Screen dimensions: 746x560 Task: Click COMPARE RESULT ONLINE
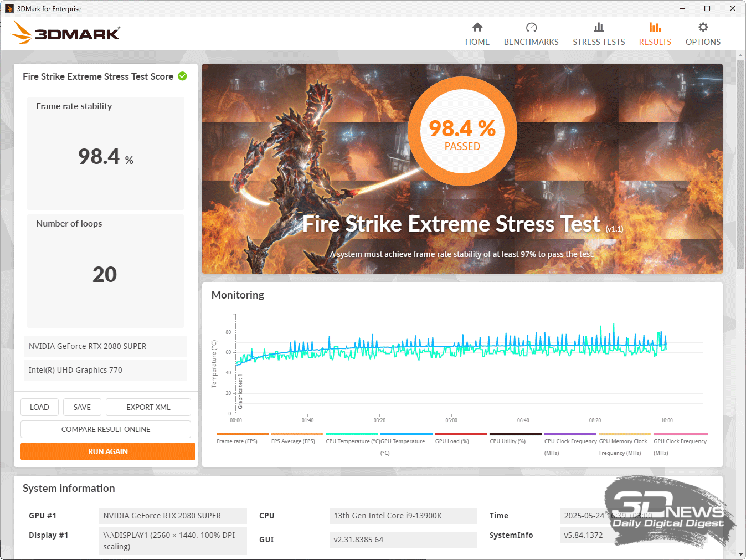click(x=106, y=429)
